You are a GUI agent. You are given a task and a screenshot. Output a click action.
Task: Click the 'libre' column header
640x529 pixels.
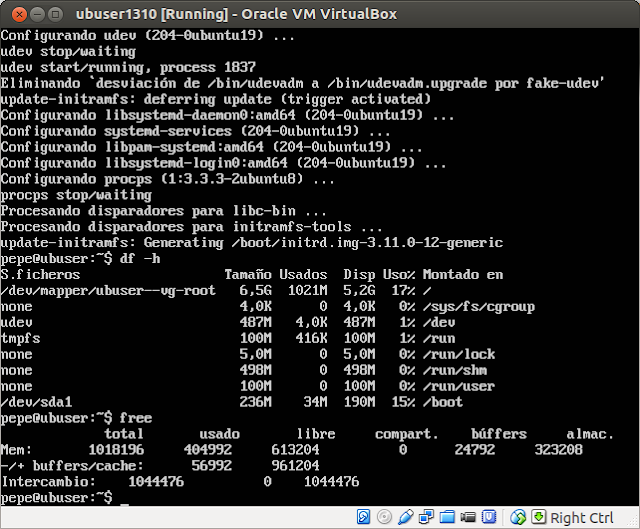pos(316,434)
